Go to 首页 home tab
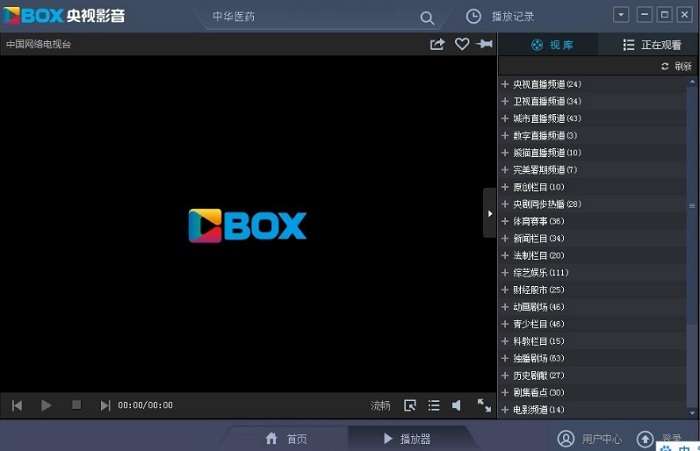Image resolution: width=700 pixels, height=451 pixels. click(x=287, y=439)
